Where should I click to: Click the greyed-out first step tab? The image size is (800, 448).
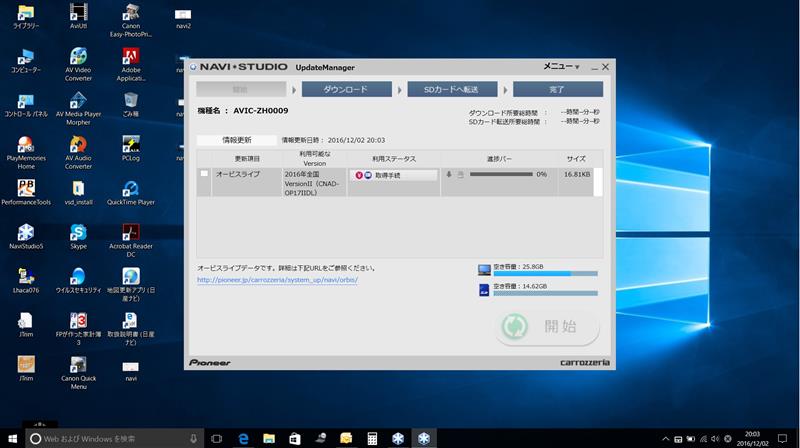[x=241, y=89]
